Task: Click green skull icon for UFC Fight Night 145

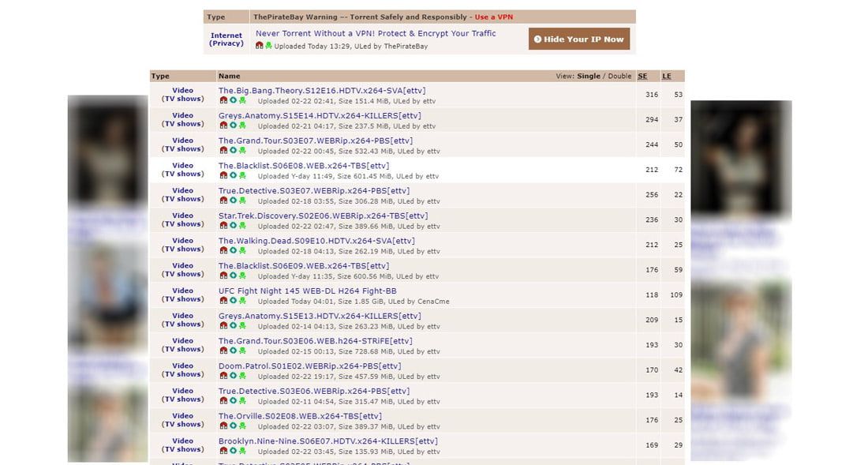Action: click(242, 301)
